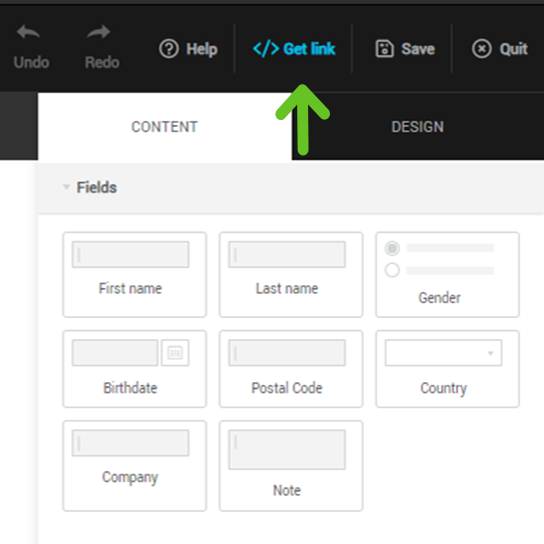Image resolution: width=544 pixels, height=544 pixels.
Task: Click the First name input preview
Action: (130, 254)
